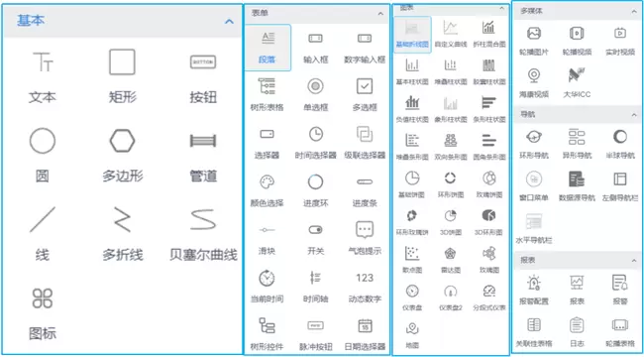Choose the 雷达图 radar chart icon
Viewport: 644px width, 357px height.
[x=450, y=253]
